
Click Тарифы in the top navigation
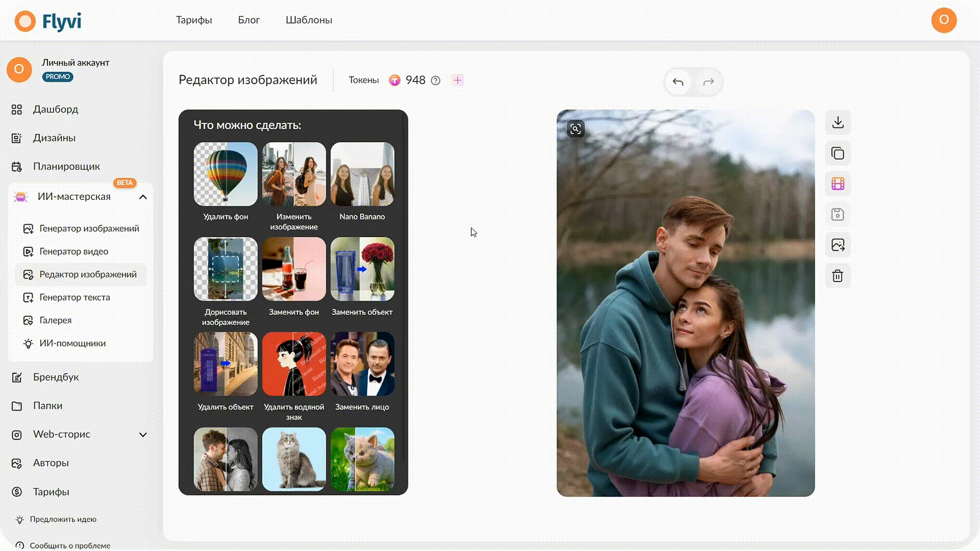click(x=194, y=20)
